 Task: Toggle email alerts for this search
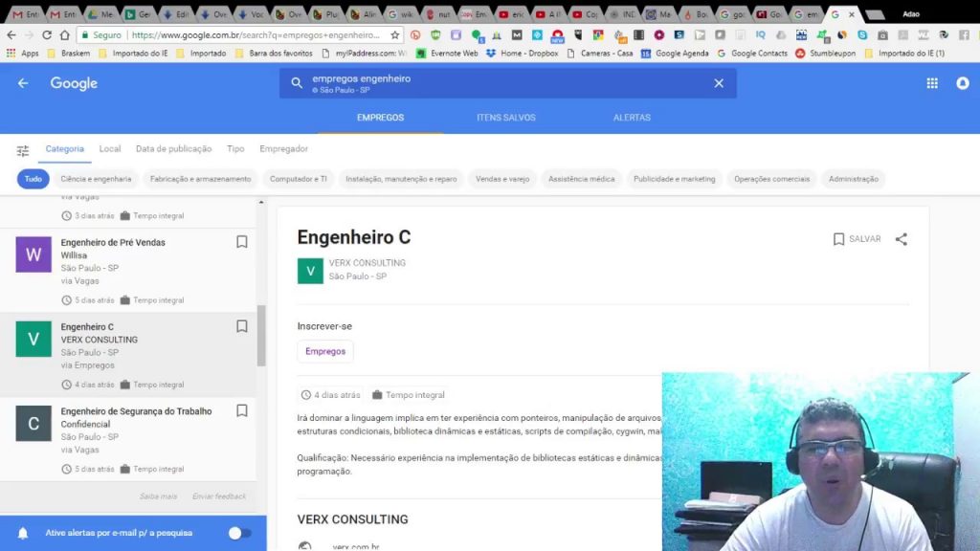239,533
